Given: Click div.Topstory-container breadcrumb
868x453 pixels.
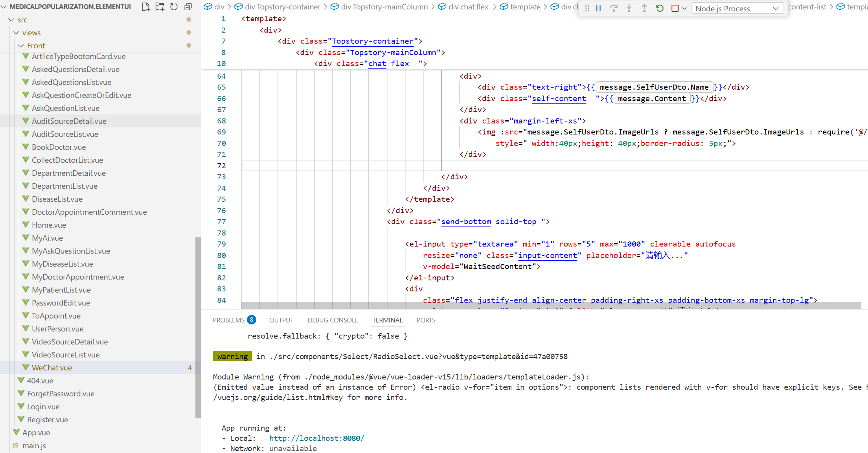Looking at the screenshot, I should click(x=278, y=7).
